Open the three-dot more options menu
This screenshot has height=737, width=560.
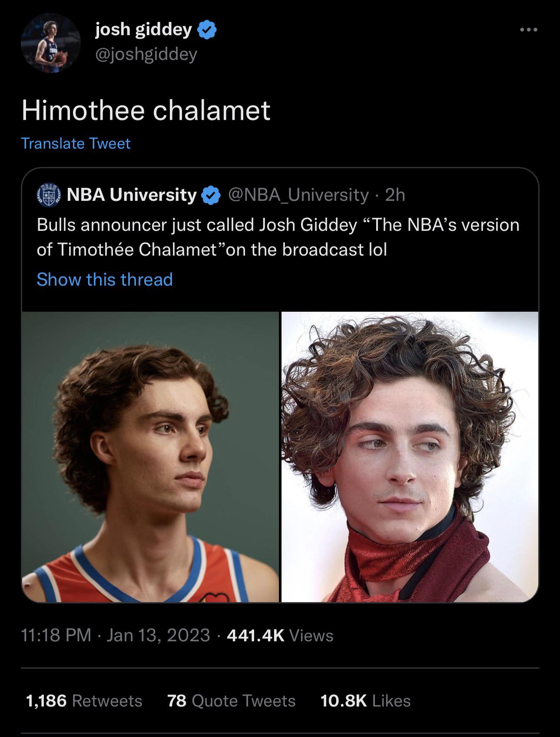coord(529,30)
